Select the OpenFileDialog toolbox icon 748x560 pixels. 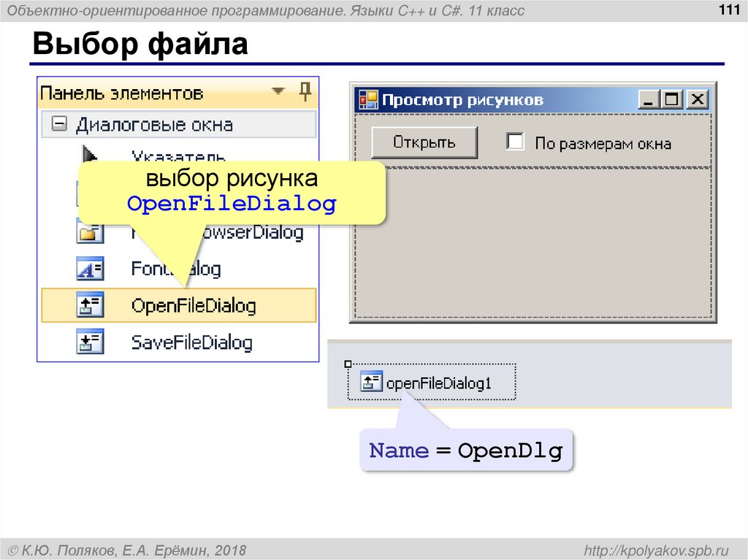point(90,304)
